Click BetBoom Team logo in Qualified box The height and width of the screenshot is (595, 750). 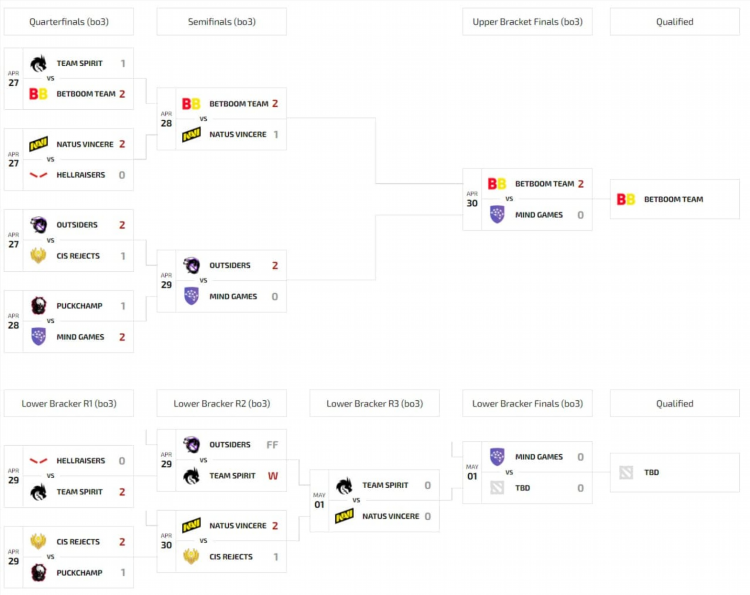point(626,199)
